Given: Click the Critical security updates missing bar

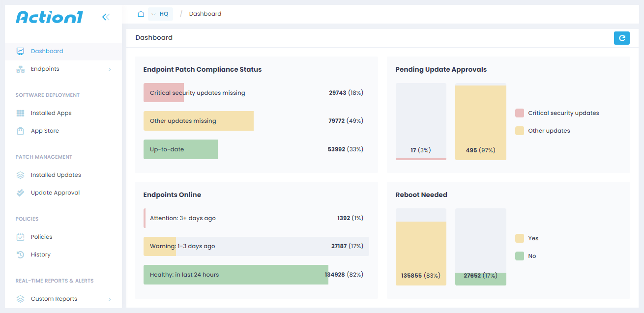Looking at the screenshot, I should coord(164,92).
